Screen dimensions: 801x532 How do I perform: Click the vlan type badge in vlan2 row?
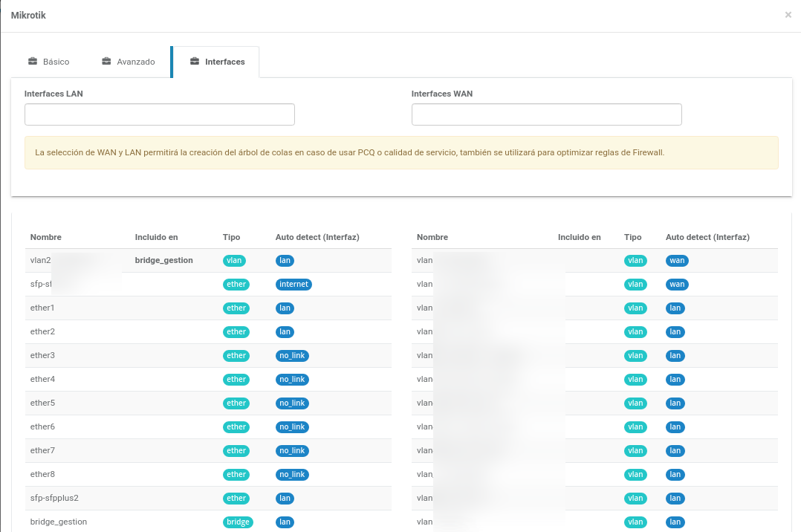pos(235,261)
